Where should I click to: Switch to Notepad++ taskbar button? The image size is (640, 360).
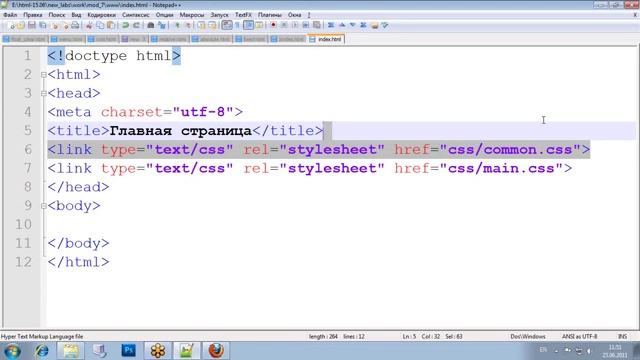187,351
